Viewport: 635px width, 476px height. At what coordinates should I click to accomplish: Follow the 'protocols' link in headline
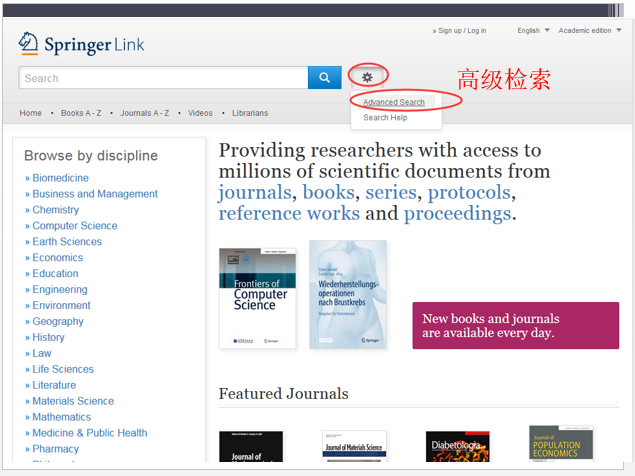click(x=469, y=192)
